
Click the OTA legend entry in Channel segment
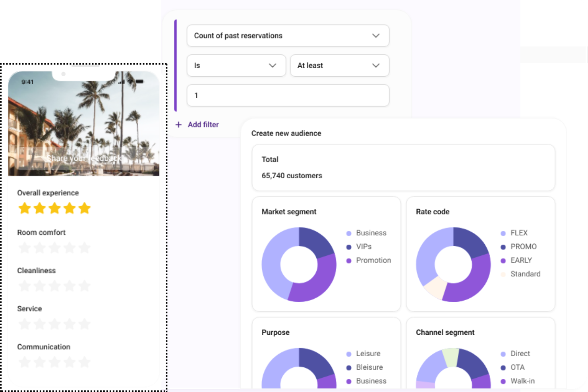[513, 367]
